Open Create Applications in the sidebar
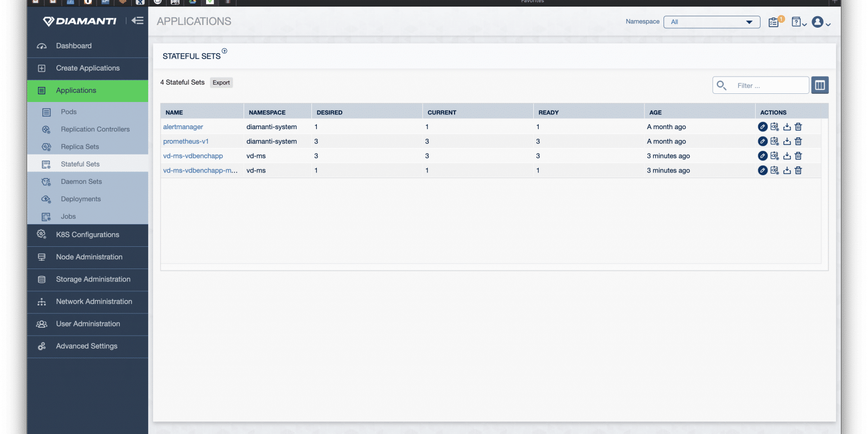The width and height of the screenshot is (868, 434). [87, 68]
